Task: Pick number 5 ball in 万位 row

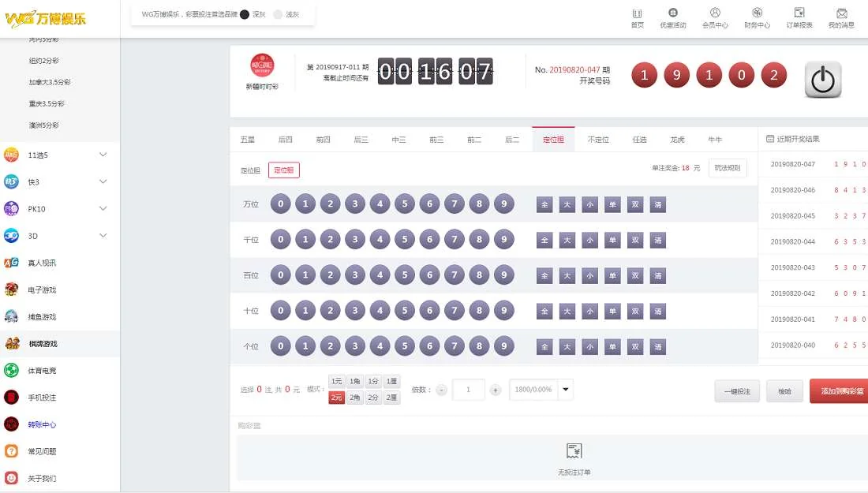Action: tap(405, 204)
